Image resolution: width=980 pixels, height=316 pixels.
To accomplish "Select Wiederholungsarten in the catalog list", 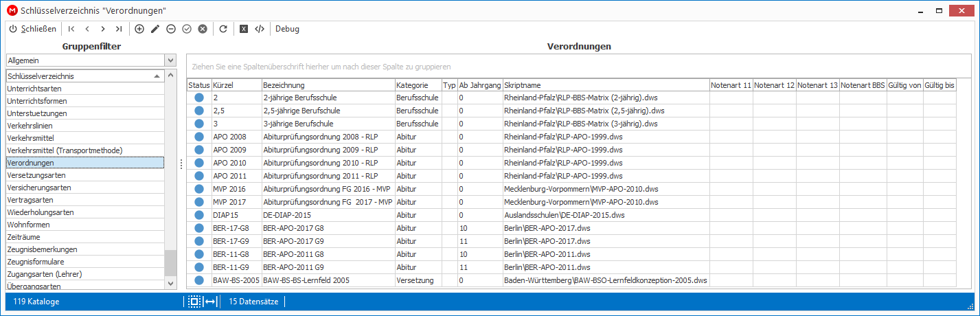I will 85,212.
